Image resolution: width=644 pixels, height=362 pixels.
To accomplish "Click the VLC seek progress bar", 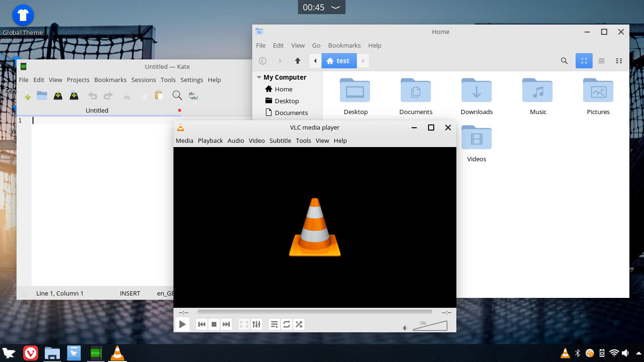I will (x=314, y=312).
